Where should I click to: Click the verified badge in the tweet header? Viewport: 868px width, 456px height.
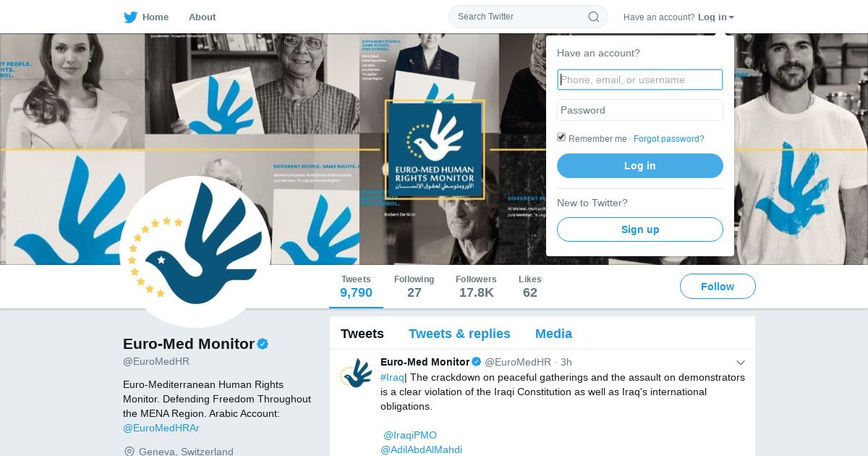click(477, 362)
